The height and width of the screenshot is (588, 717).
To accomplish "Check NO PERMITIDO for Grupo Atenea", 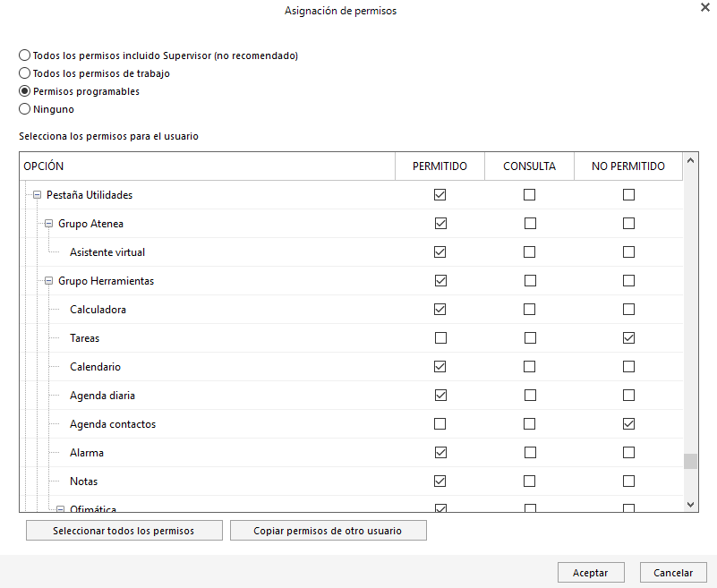I will click(x=628, y=224).
